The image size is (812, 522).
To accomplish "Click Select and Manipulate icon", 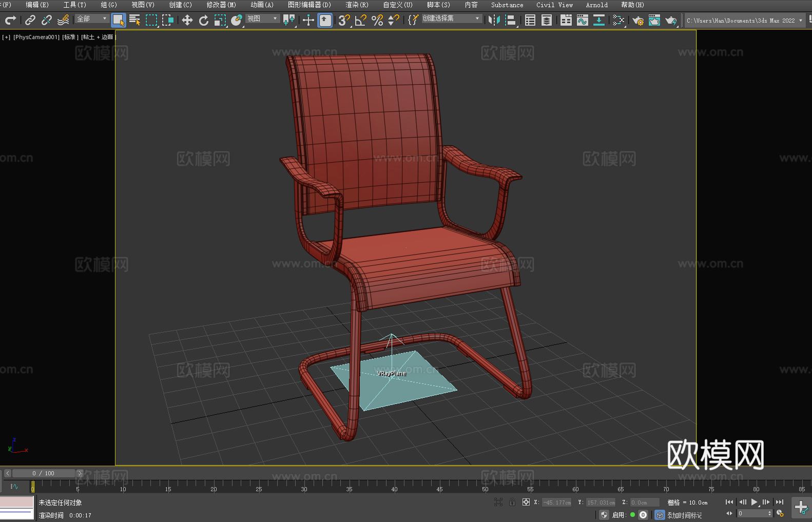I will point(308,20).
